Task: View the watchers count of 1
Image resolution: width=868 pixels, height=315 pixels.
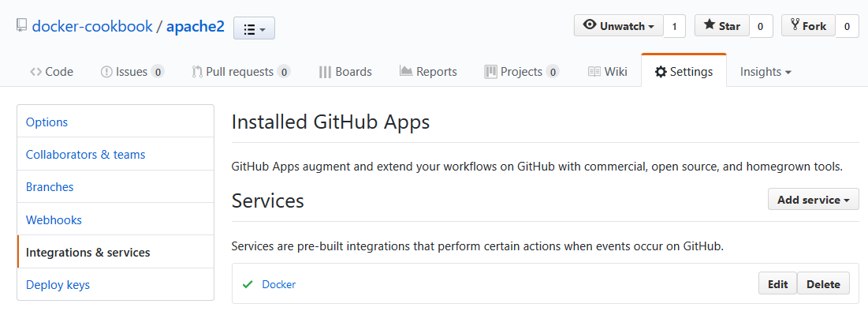Action: 674,26
